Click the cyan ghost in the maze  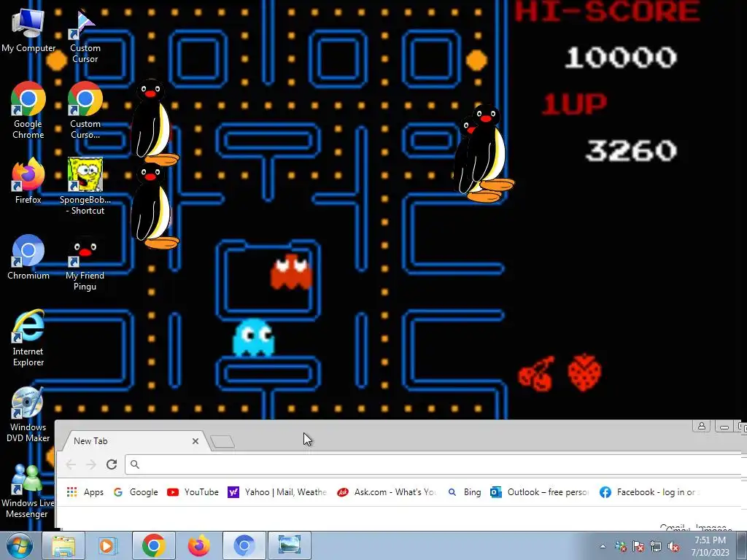[x=253, y=338]
